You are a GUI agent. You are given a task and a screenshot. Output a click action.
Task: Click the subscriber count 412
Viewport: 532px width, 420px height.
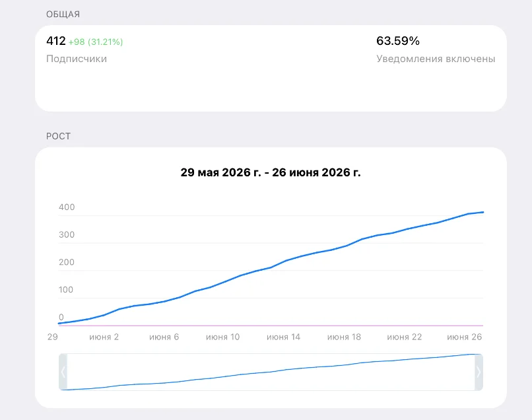pyautogui.click(x=56, y=41)
